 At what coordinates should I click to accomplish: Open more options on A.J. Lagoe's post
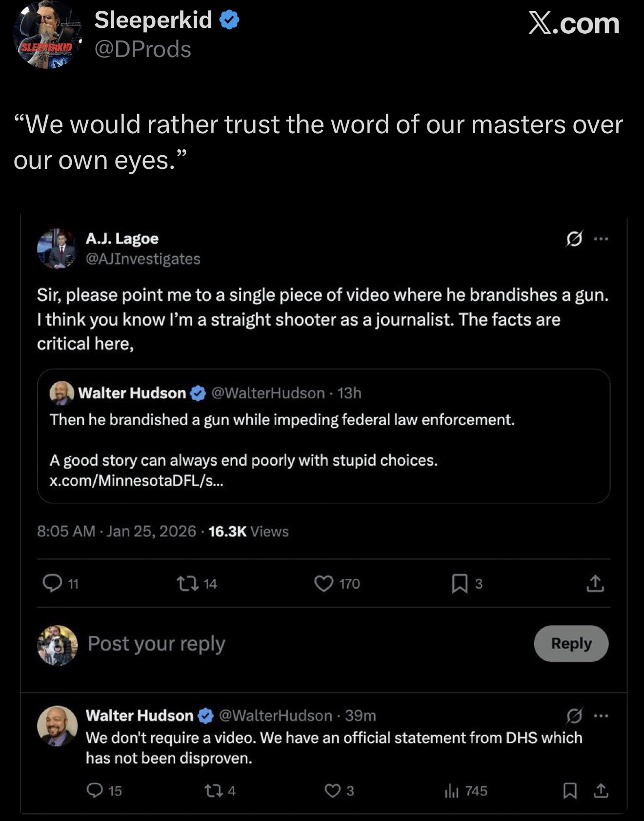click(x=601, y=239)
